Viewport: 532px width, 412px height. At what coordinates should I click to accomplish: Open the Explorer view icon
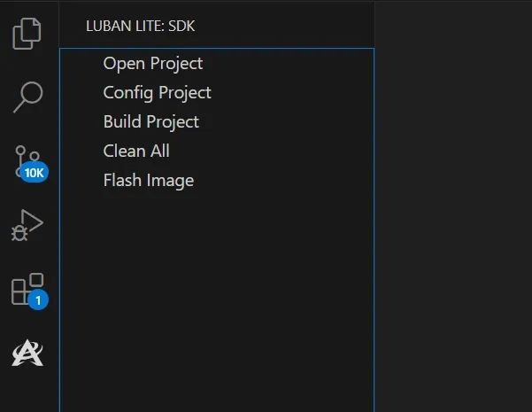pos(27,34)
